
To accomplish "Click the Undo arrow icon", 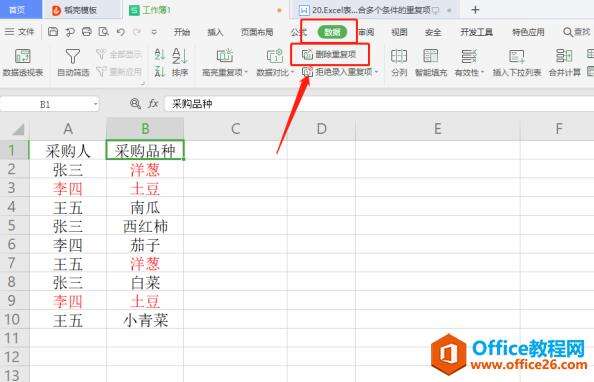I will (x=120, y=32).
